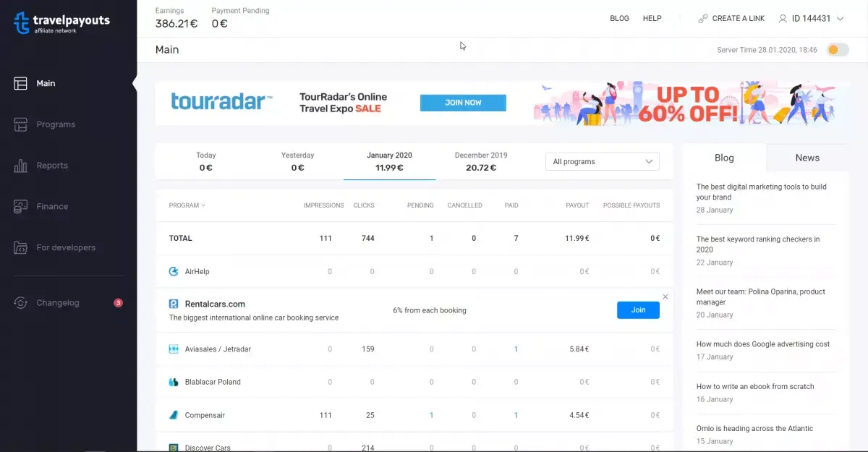Click the TOTAL payout 11.99€ cell
The image size is (868, 452).
pos(576,239)
